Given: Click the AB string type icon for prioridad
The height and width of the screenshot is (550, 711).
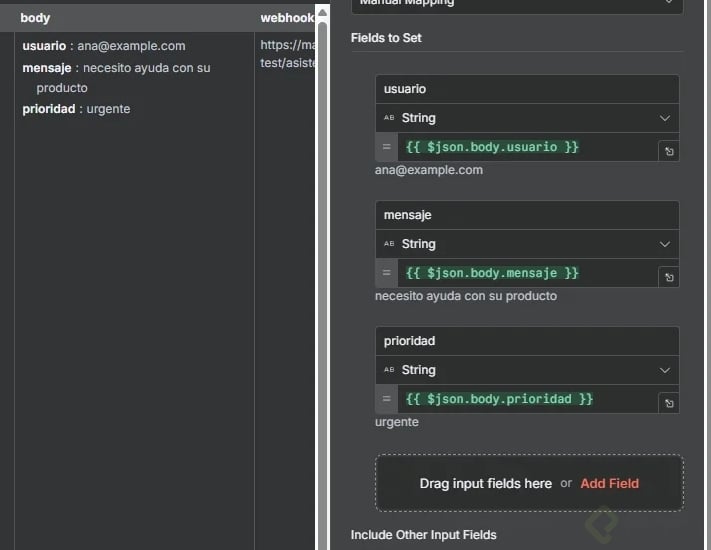Looking at the screenshot, I should click(x=389, y=370).
